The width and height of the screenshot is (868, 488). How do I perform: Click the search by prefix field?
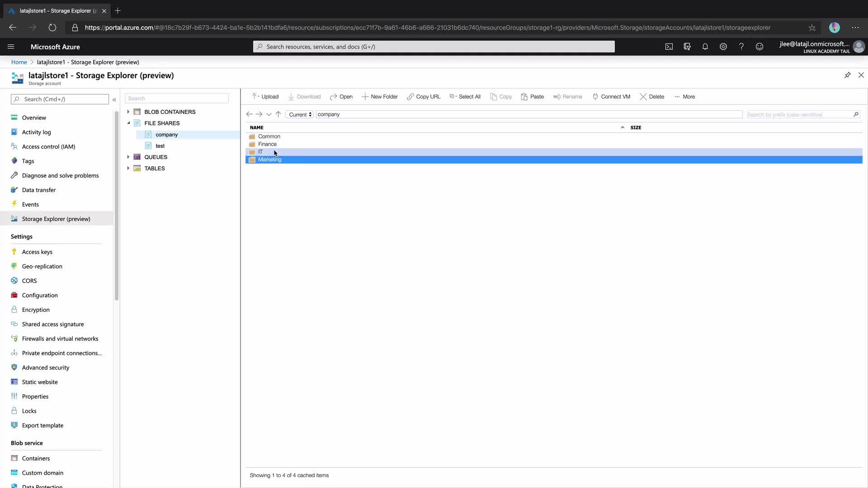pyautogui.click(x=799, y=115)
